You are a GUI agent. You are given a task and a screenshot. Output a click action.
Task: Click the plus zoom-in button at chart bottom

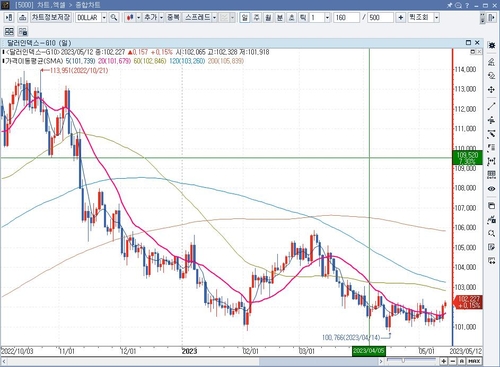pos(444,361)
